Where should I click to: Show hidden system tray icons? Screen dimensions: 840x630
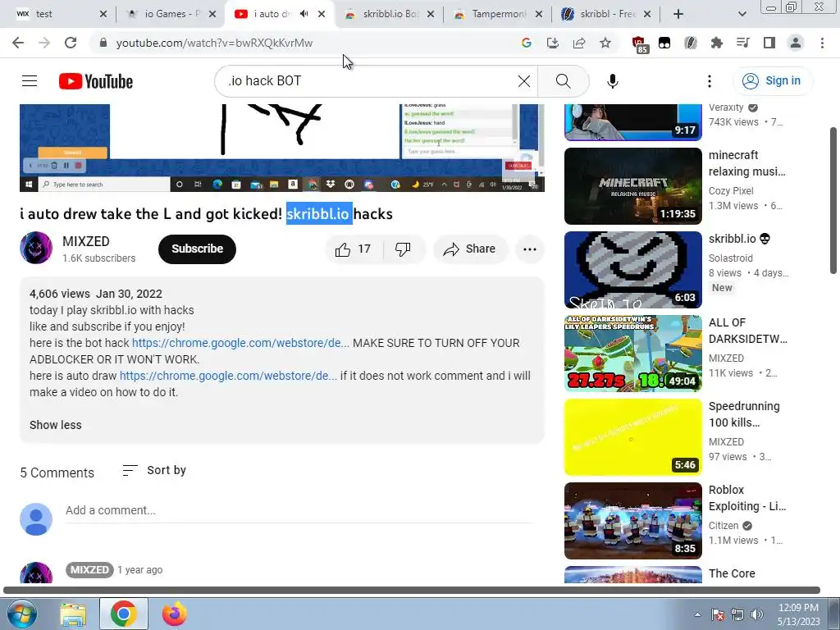tap(697, 614)
